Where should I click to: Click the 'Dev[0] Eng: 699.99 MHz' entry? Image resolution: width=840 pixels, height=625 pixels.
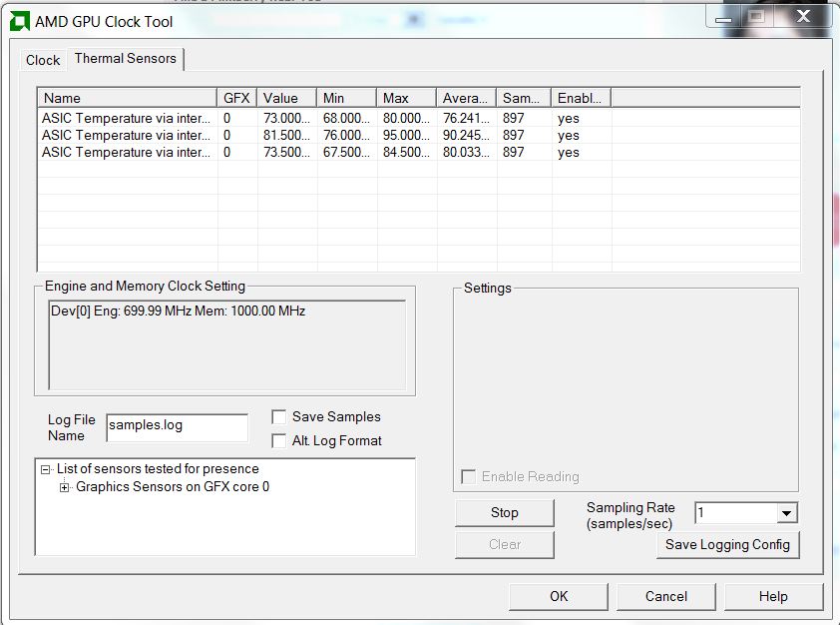(178, 312)
